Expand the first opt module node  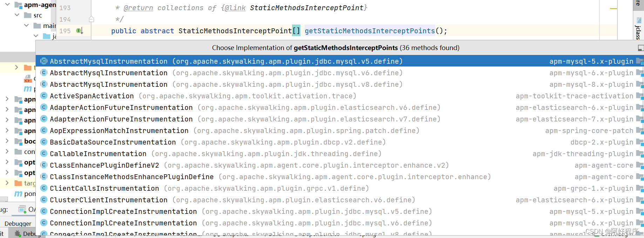point(7,162)
